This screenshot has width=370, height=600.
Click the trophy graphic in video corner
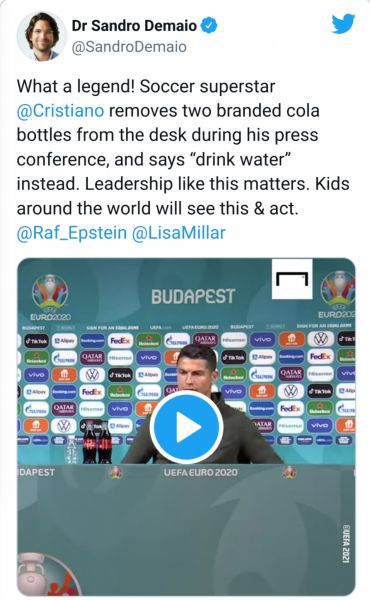pyautogui.click(x=46, y=574)
